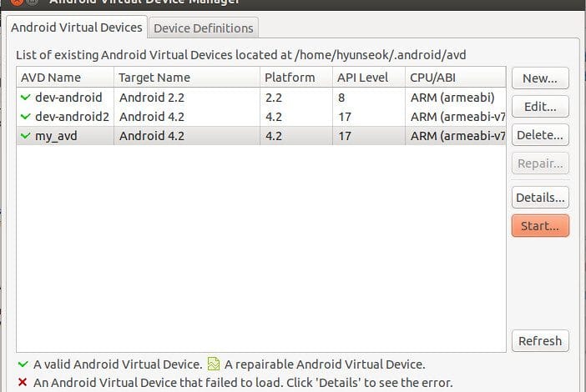The width and height of the screenshot is (586, 392).
Task: Click the Delete... button
Action: [540, 135]
